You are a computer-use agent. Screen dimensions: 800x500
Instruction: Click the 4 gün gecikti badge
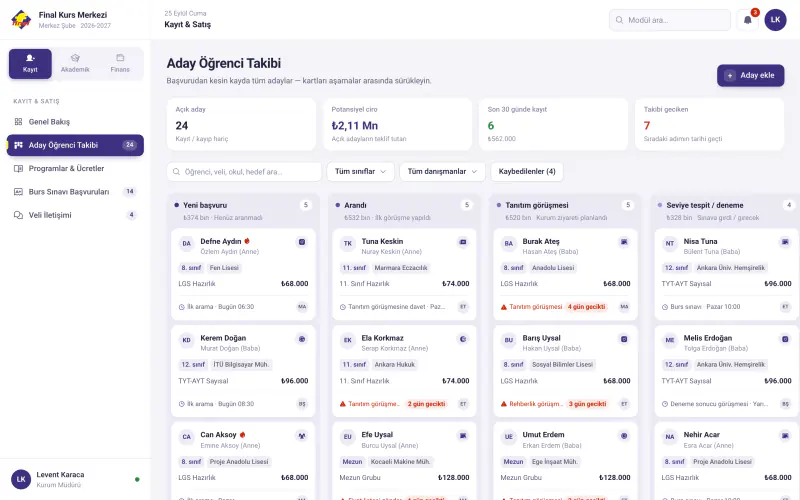click(x=586, y=307)
